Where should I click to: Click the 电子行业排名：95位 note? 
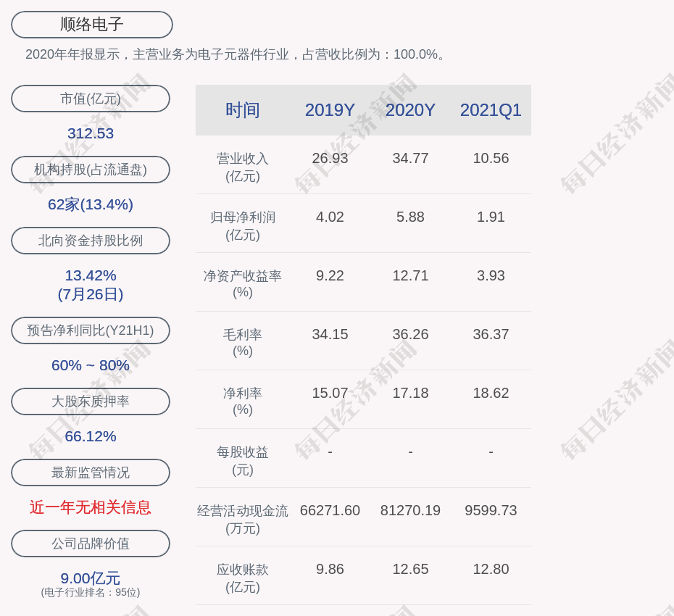[x=91, y=592]
